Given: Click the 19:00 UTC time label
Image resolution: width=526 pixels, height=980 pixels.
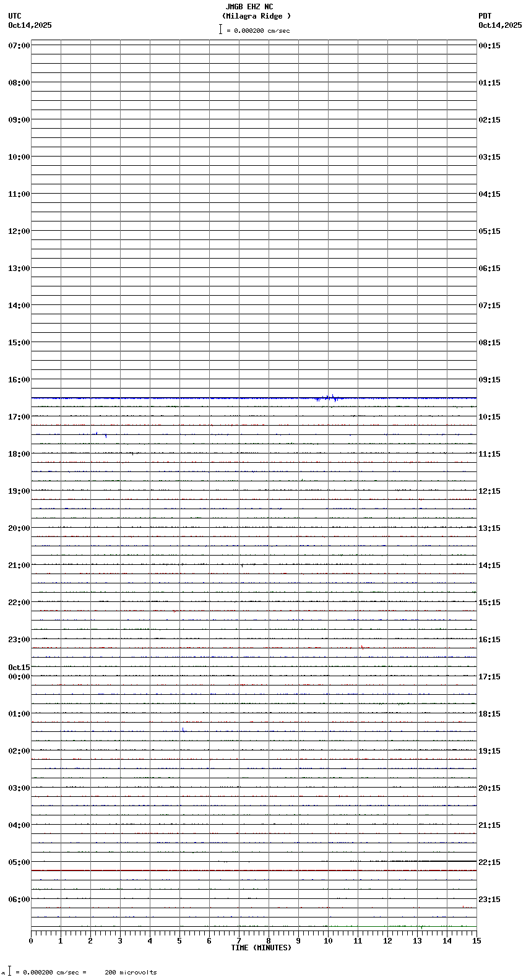Looking at the screenshot, I should pyautogui.click(x=19, y=491).
